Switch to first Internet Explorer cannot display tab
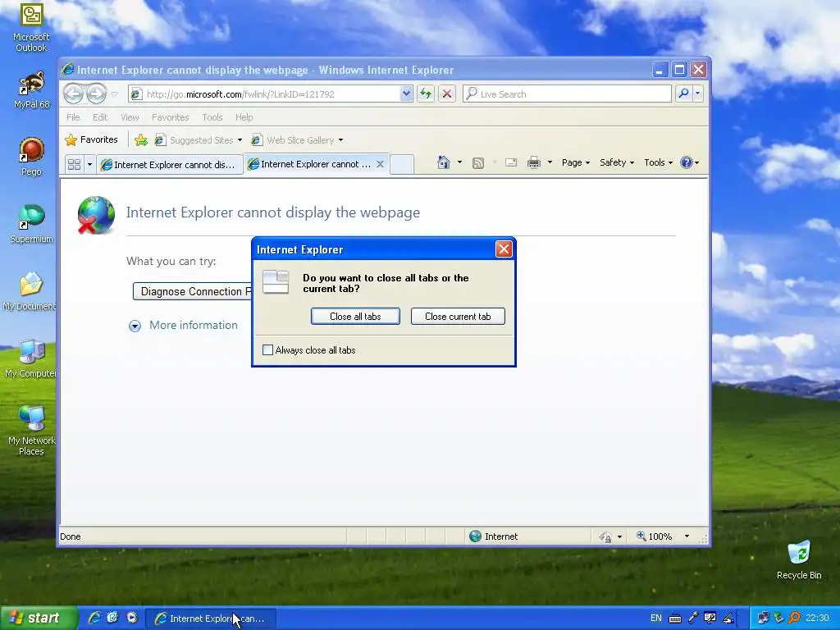The width and height of the screenshot is (840, 630). pos(169,164)
